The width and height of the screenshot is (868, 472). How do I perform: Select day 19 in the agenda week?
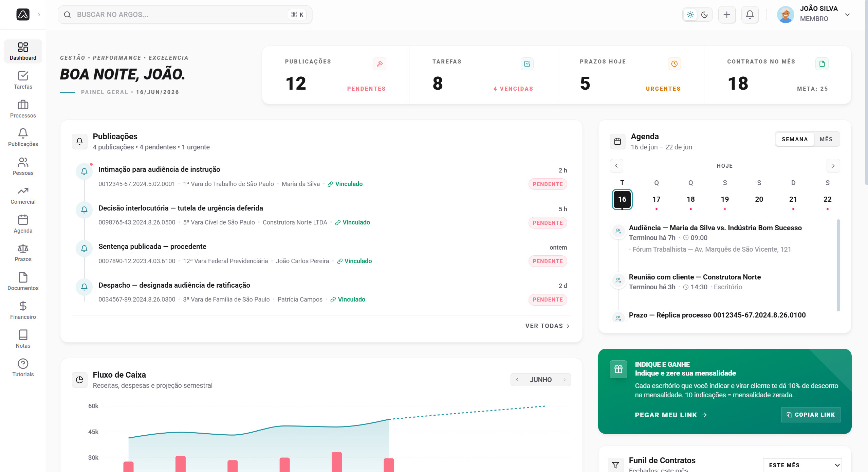coord(725,199)
